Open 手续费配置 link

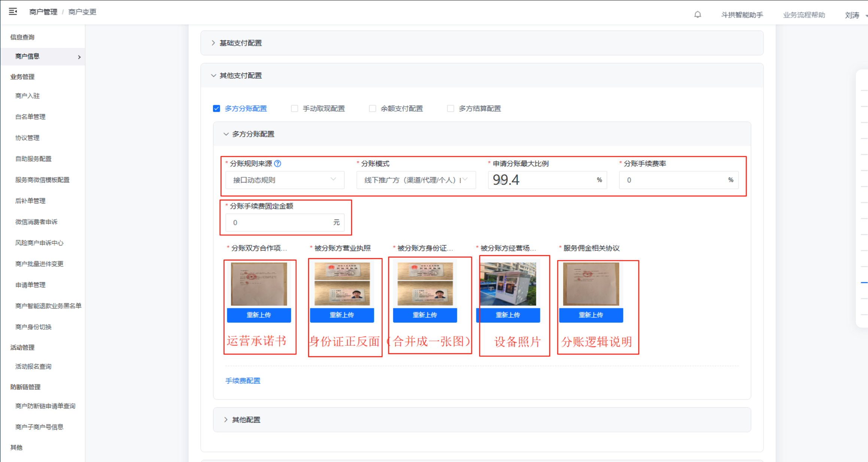coord(243,381)
